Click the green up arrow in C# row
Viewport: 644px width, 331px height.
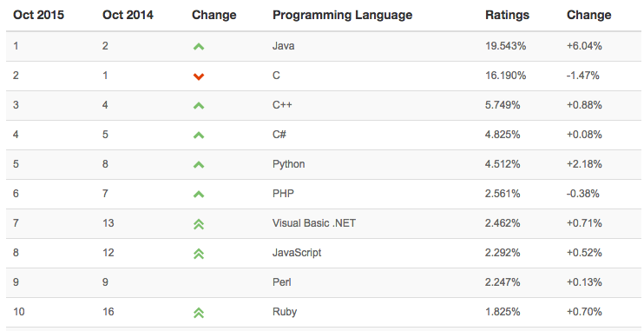[199, 136]
